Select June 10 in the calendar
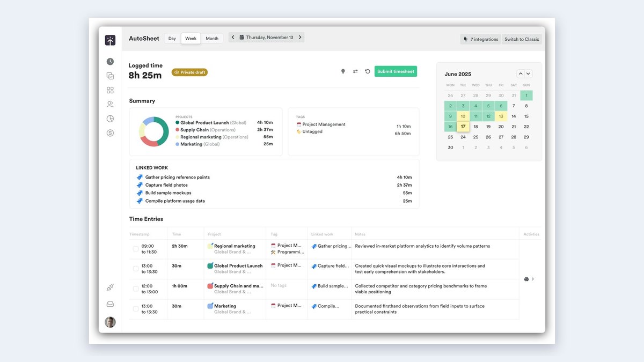 tap(463, 116)
